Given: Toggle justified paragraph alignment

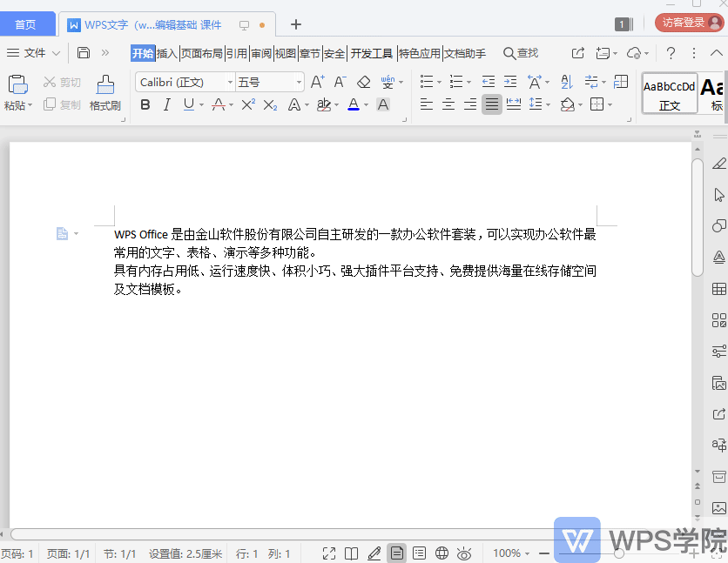Looking at the screenshot, I should pos(491,104).
